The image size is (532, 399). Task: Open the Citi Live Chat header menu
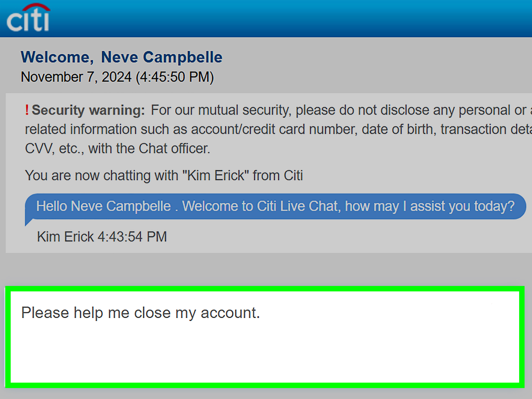coord(265,18)
